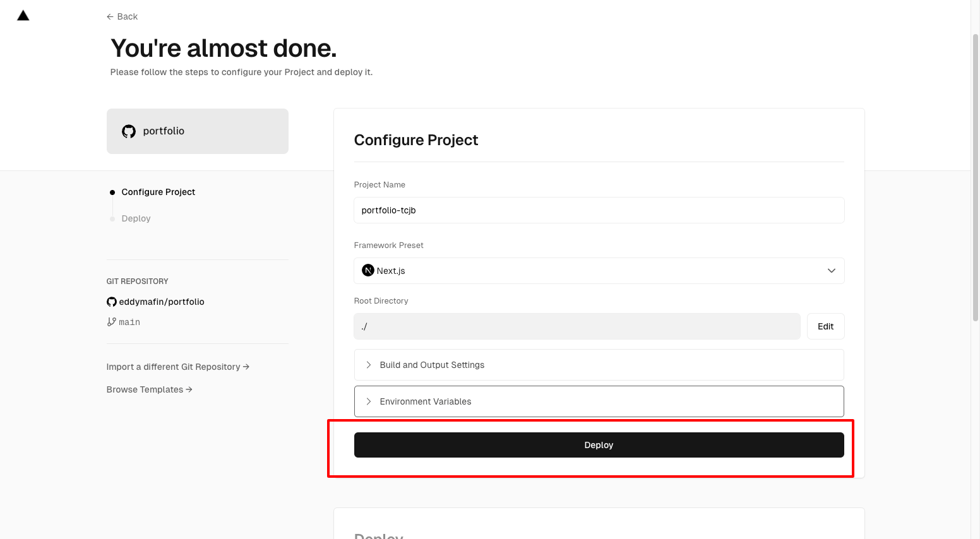Click GitHub icon next to eddymafin/portfolio

pyautogui.click(x=112, y=302)
